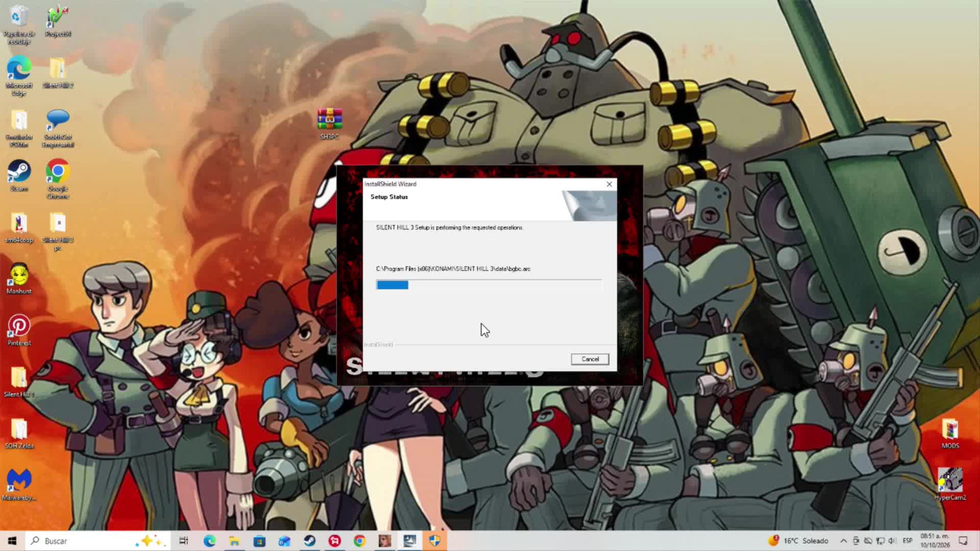
Task: Open the Silent Hill 3 pc folder
Action: [x=58, y=232]
